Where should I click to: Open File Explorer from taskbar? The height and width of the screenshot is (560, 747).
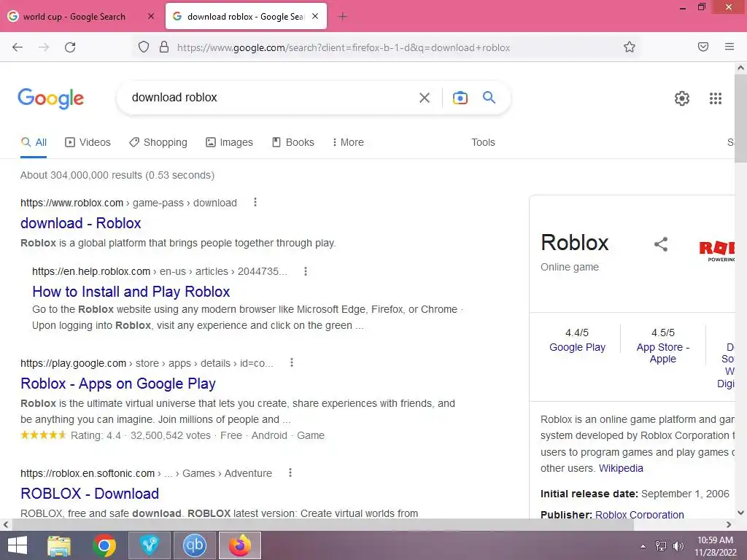pyautogui.click(x=59, y=545)
